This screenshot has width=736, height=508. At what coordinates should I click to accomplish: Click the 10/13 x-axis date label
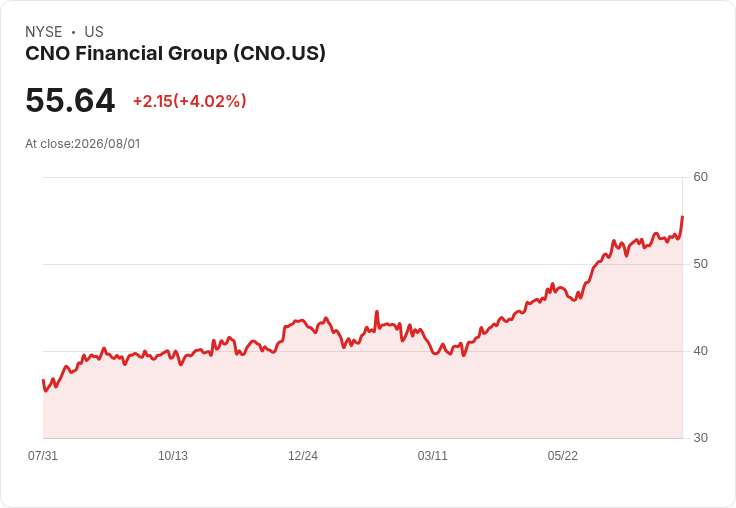point(173,455)
